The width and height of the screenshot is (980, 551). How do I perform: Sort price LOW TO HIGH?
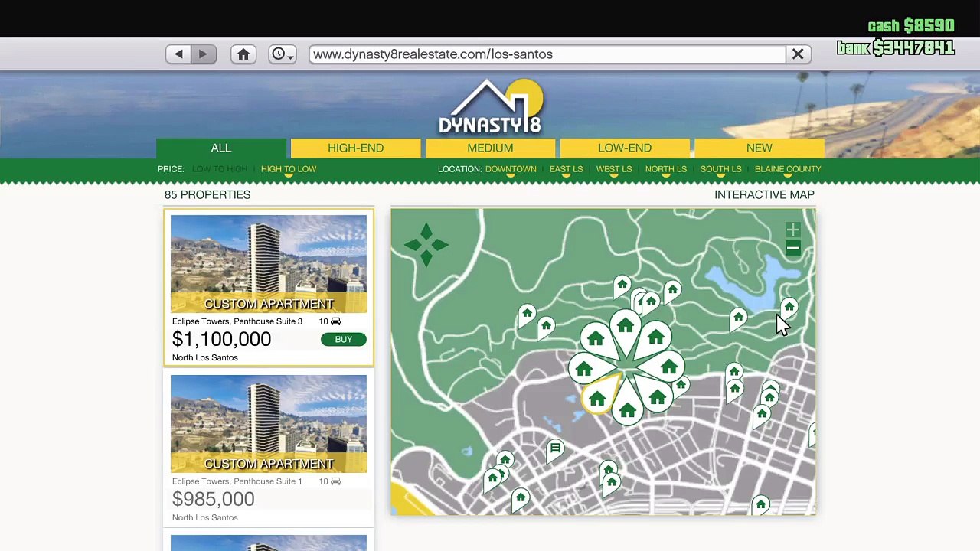tap(220, 169)
